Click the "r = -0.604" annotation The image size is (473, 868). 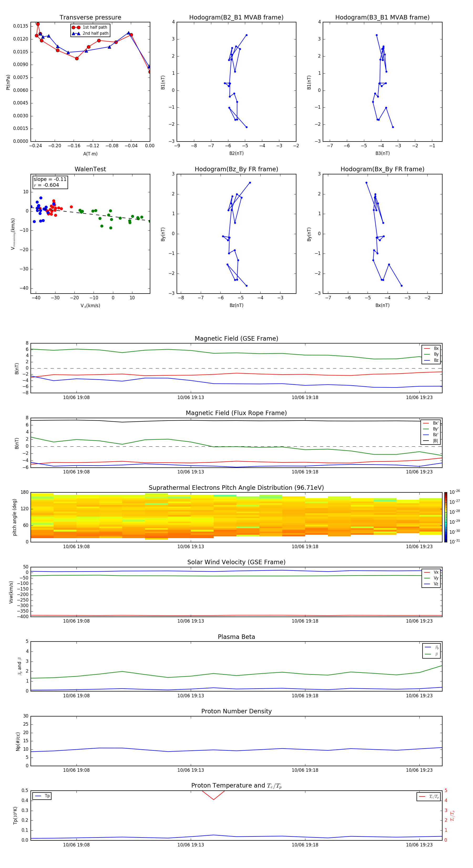pyautogui.click(x=47, y=185)
